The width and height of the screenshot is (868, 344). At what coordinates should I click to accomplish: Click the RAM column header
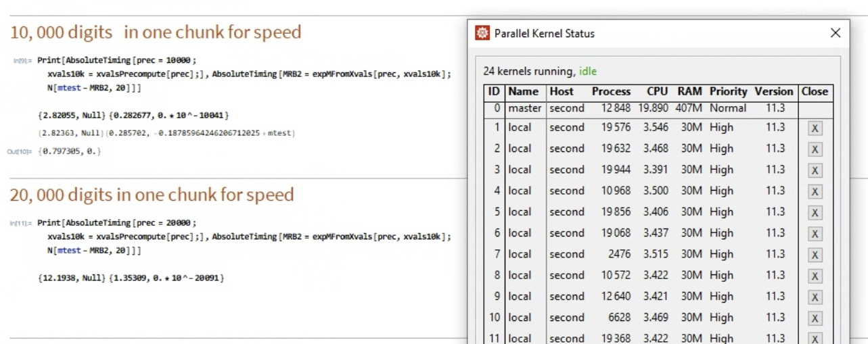click(x=689, y=91)
